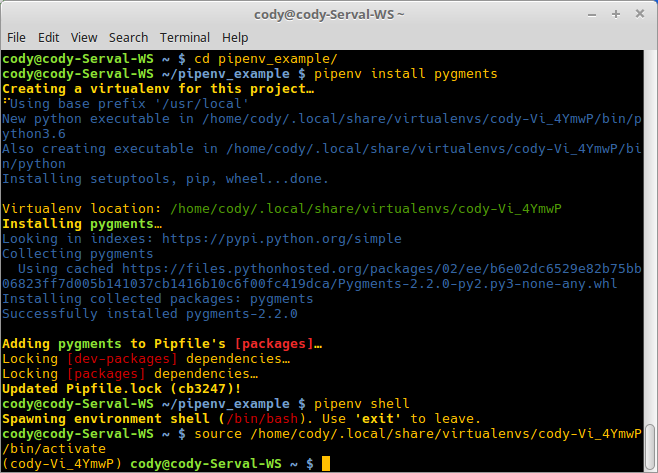Open the File menu

tap(16, 38)
